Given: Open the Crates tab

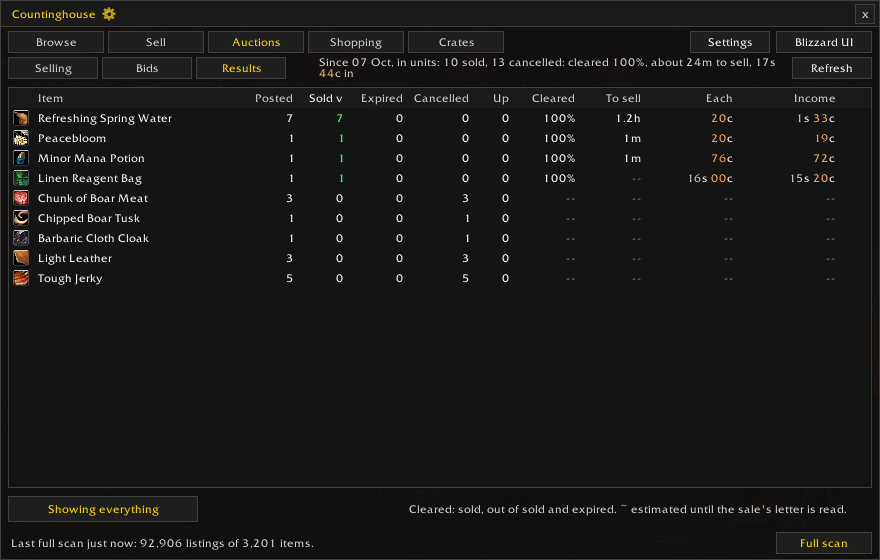Looking at the screenshot, I should (456, 42).
